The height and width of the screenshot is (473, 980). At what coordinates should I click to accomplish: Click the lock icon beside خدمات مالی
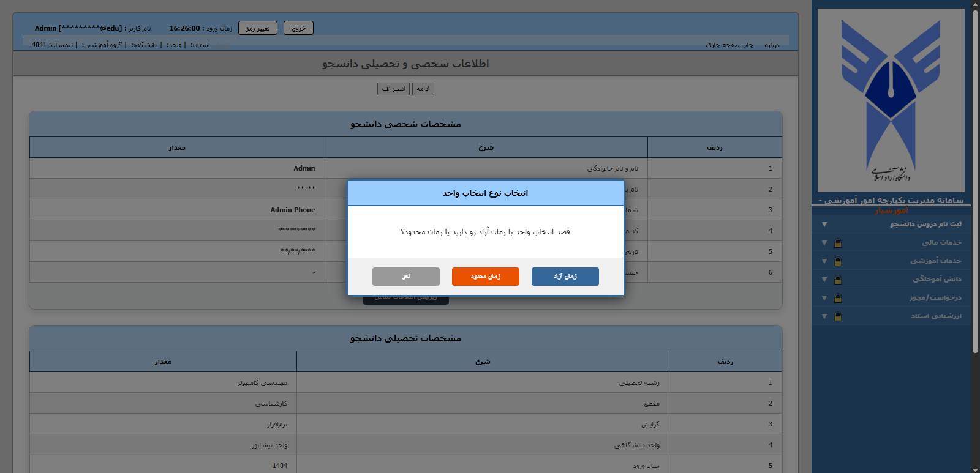(838, 243)
